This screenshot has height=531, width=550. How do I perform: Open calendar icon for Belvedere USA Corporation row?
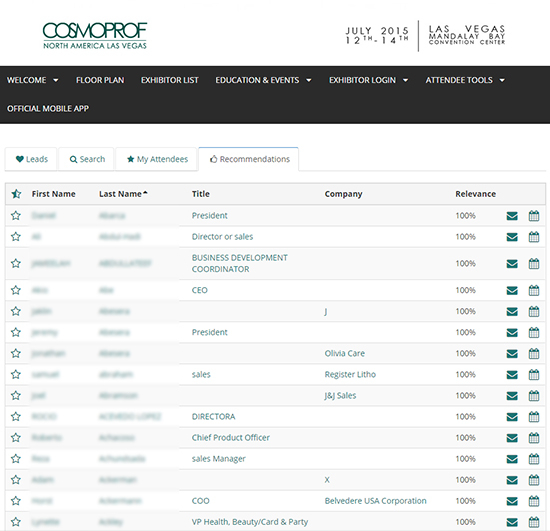(x=534, y=501)
